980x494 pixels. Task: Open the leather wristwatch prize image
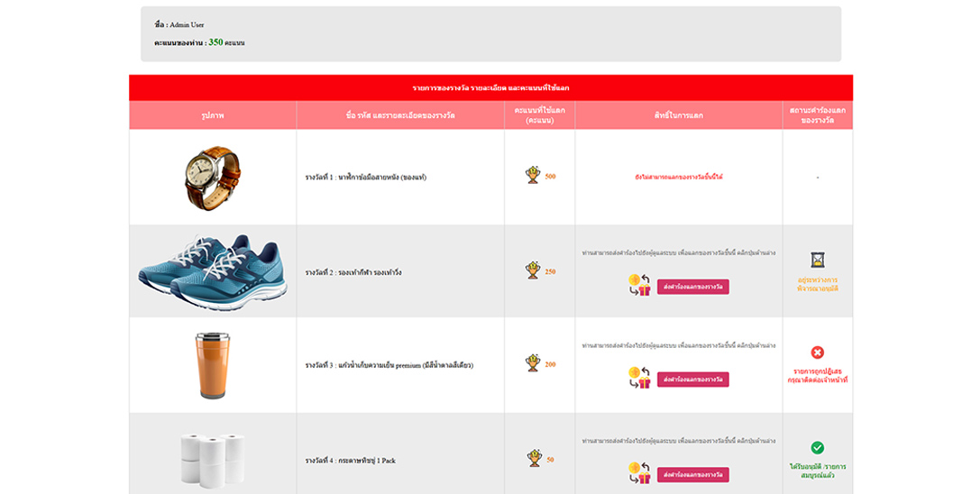(x=213, y=178)
